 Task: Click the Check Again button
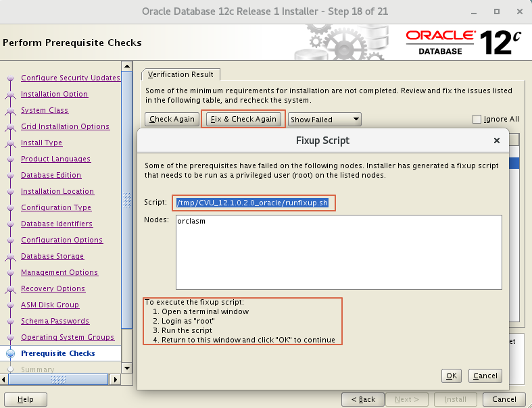pos(172,119)
